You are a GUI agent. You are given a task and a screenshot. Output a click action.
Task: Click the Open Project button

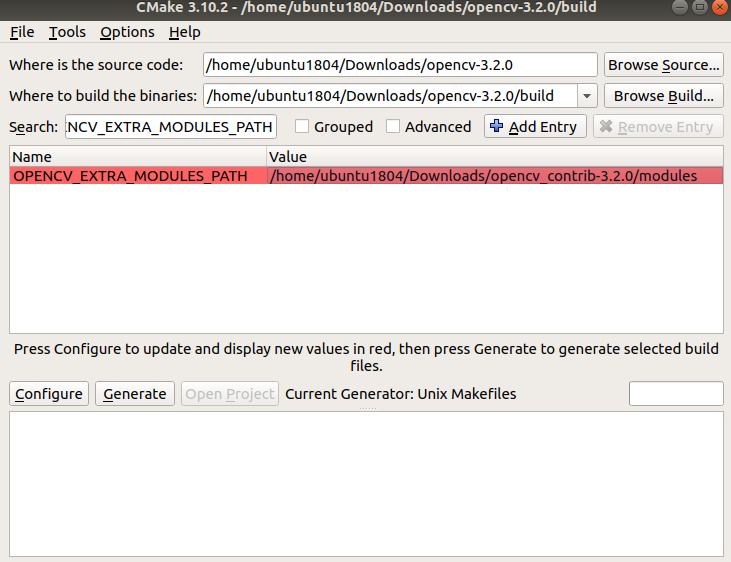click(230, 394)
